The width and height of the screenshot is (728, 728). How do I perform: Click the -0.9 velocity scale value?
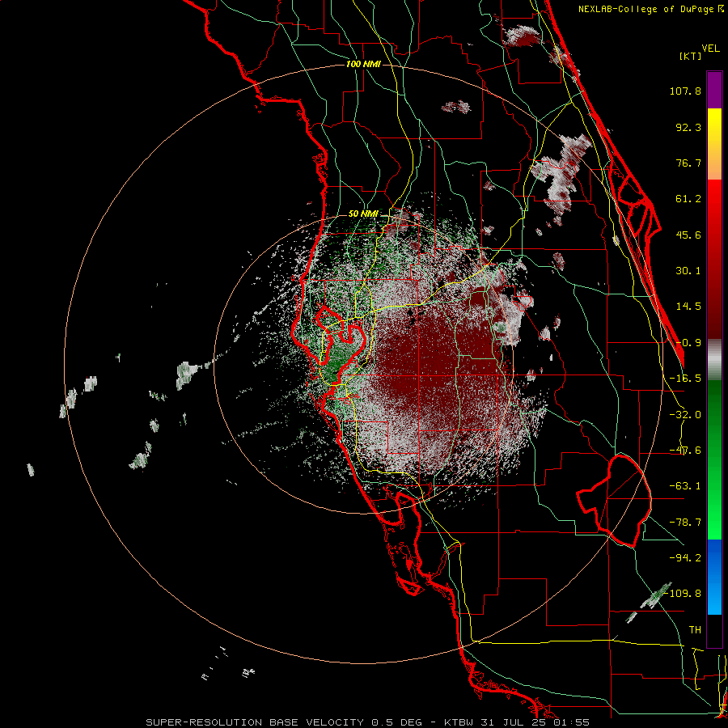tap(688, 343)
